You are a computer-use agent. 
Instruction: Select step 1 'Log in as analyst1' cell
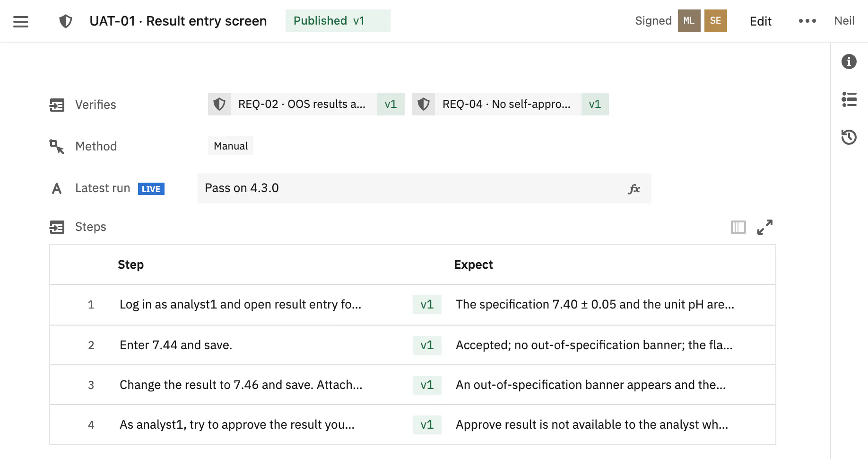(x=240, y=304)
